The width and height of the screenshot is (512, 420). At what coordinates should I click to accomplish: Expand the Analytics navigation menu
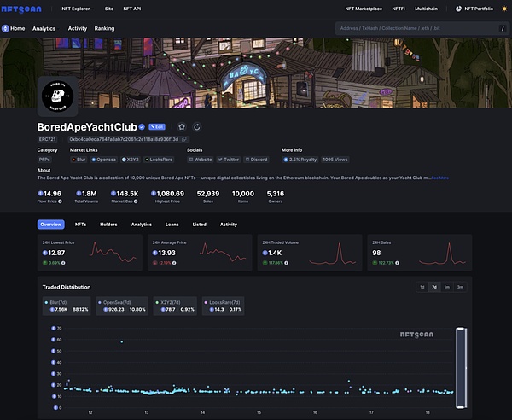pyautogui.click(x=46, y=28)
